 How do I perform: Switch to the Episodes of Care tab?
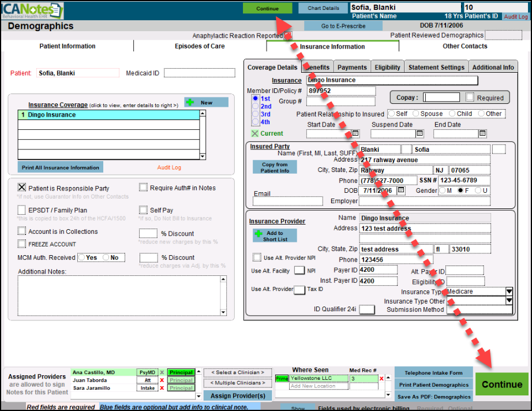point(200,46)
